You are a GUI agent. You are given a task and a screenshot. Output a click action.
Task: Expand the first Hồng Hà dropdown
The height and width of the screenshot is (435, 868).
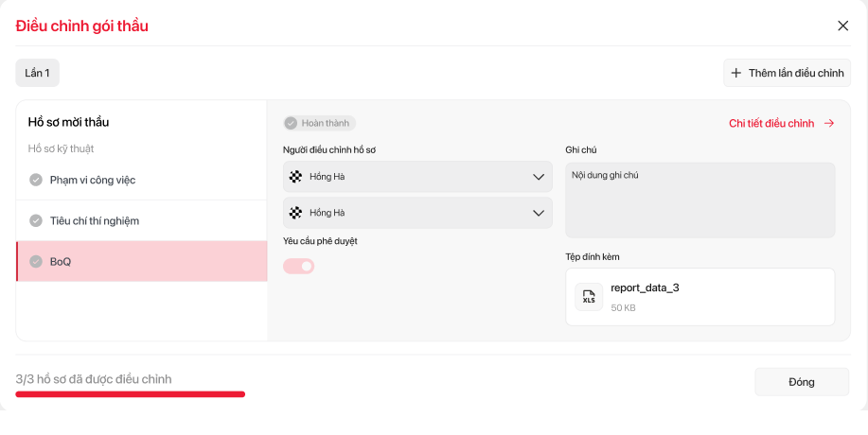[539, 177]
